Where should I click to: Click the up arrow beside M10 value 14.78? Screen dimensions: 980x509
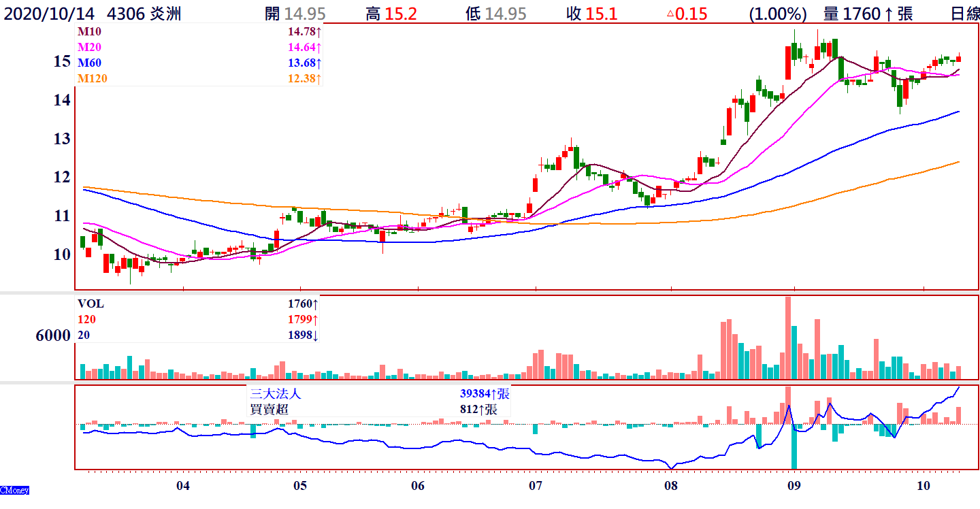click(x=318, y=31)
